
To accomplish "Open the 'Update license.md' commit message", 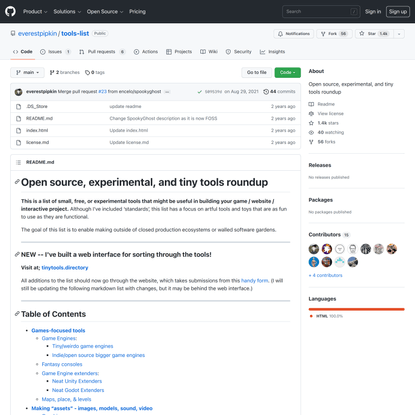I will click(129, 142).
